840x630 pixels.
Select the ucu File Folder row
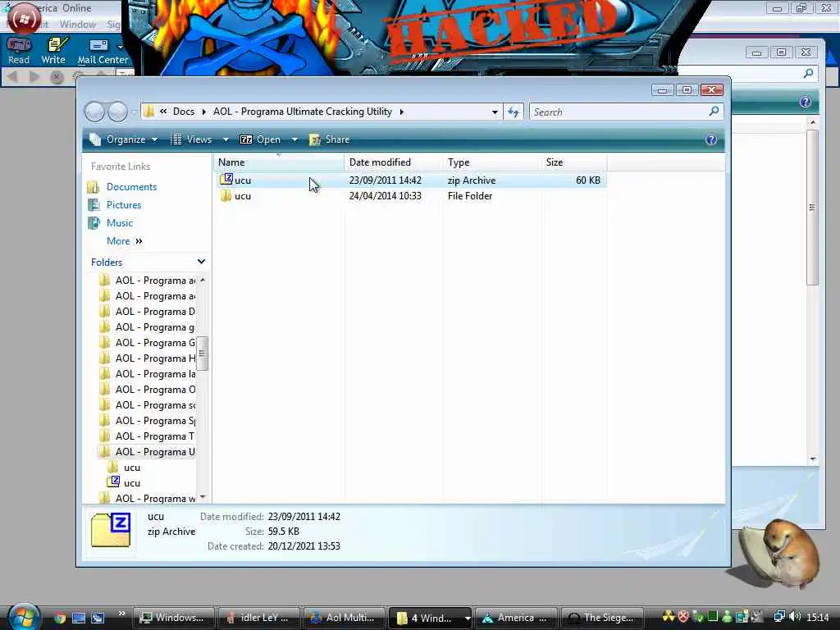[410, 196]
